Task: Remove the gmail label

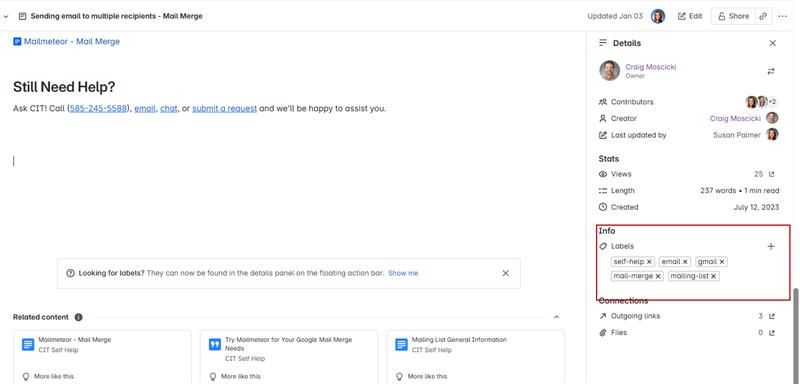Action: point(722,262)
